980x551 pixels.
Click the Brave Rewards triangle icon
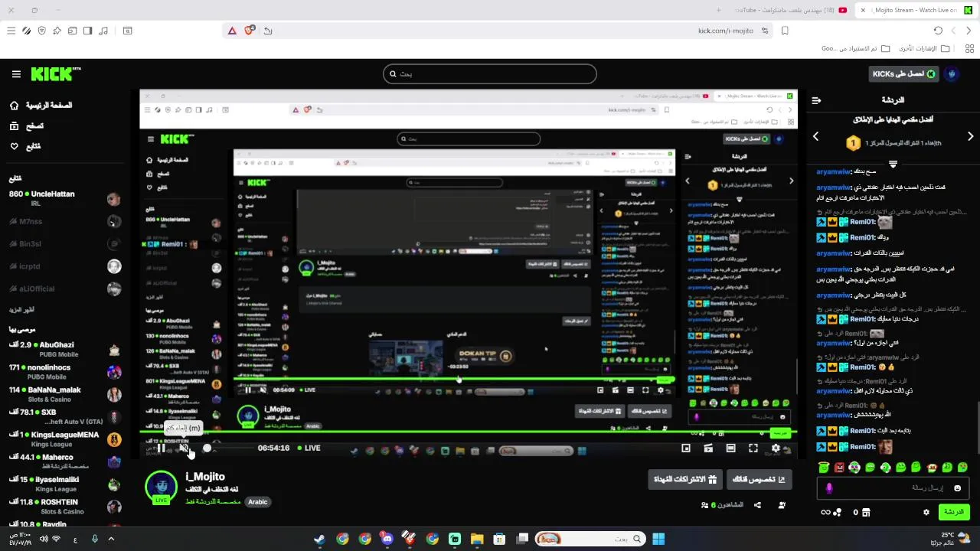pyautogui.click(x=232, y=31)
